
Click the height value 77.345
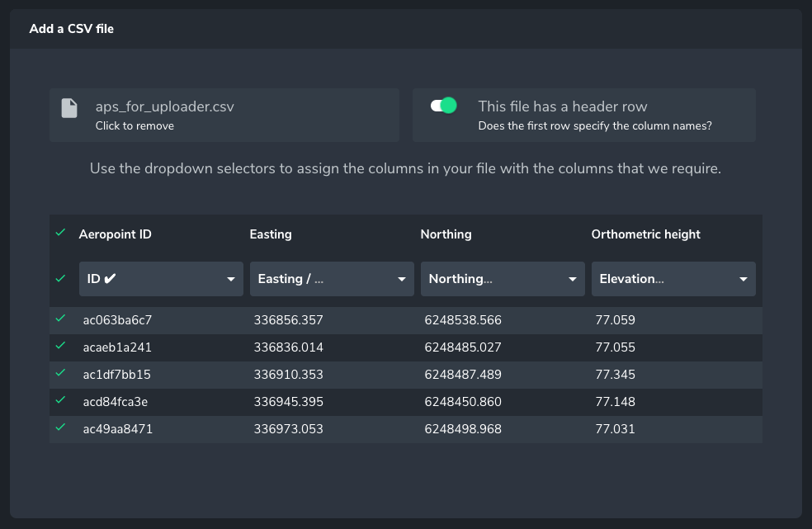(x=615, y=375)
